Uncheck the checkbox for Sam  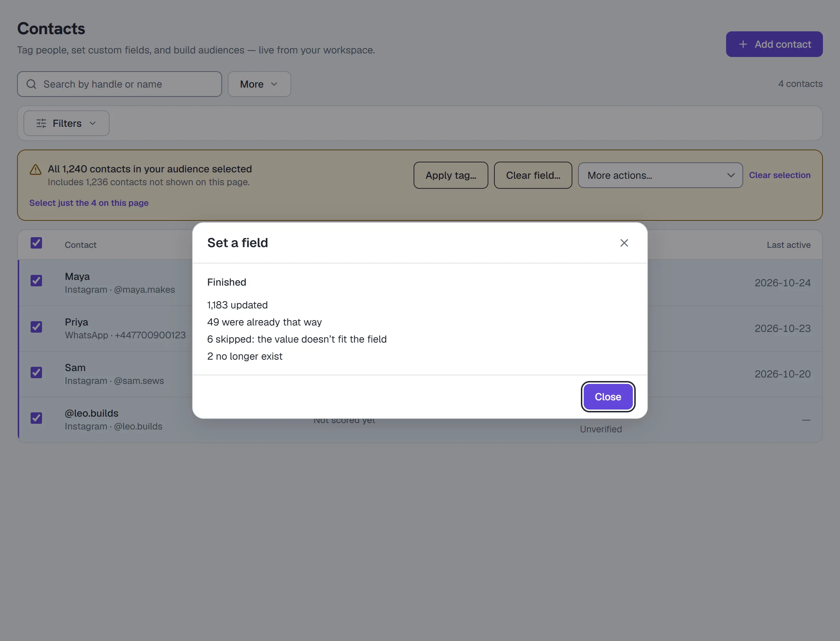coord(36,372)
